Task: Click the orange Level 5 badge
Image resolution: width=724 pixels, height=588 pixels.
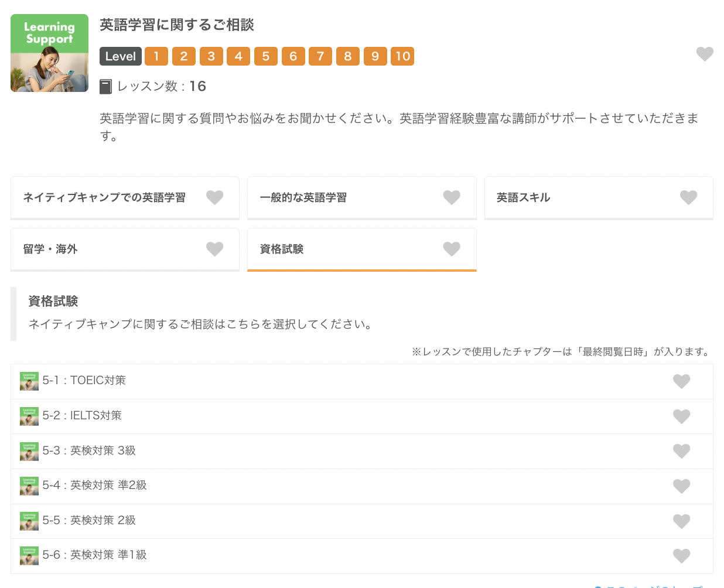Action: (x=266, y=56)
